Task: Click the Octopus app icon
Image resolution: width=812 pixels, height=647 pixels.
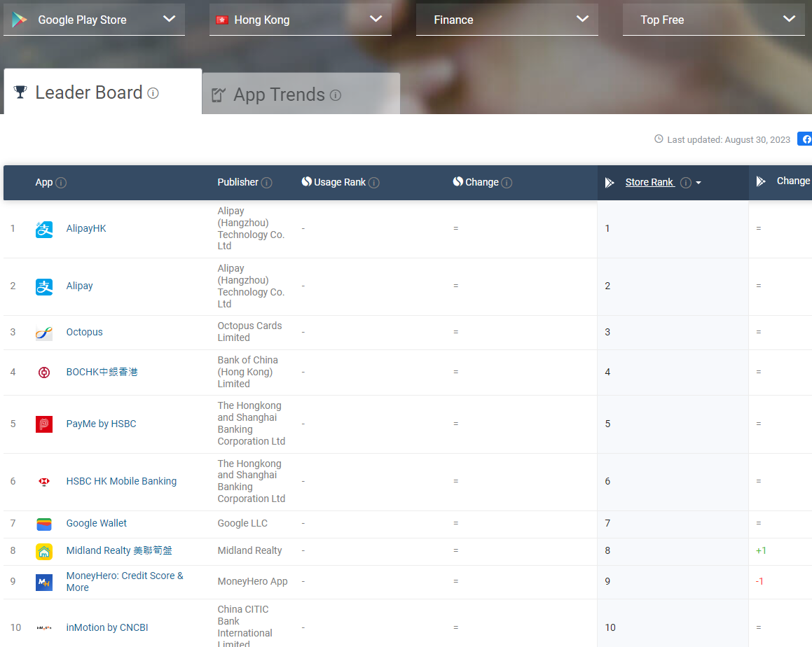Action: tap(44, 333)
